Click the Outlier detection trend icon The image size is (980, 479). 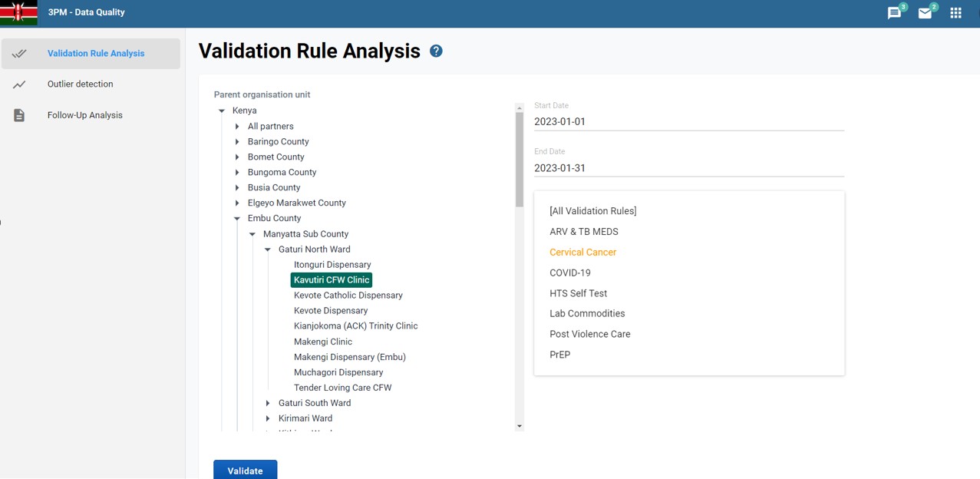point(19,84)
